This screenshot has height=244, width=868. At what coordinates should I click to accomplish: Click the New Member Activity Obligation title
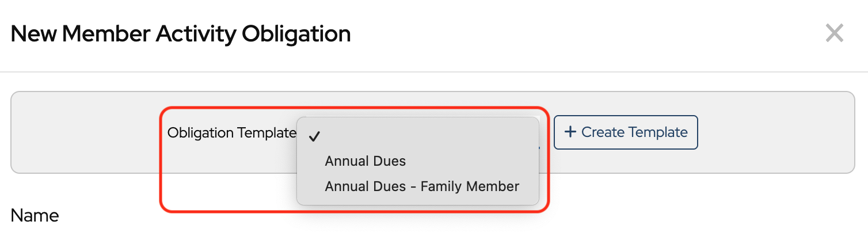click(181, 35)
